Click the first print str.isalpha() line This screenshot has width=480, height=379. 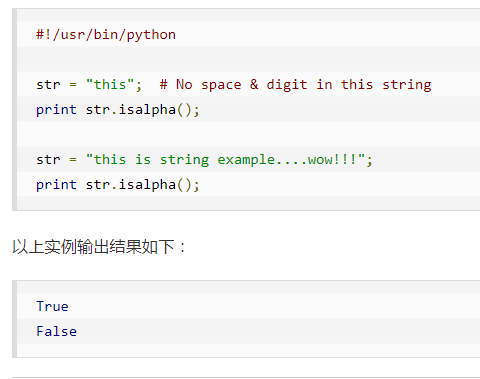click(118, 110)
